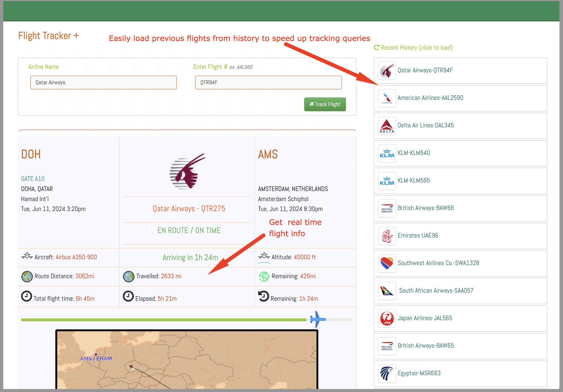Load KLM-KLM54G from recent history

(414, 153)
